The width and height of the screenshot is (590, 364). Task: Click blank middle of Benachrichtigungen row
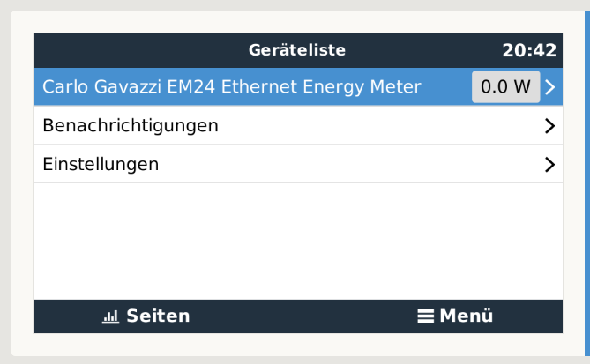[380, 126]
